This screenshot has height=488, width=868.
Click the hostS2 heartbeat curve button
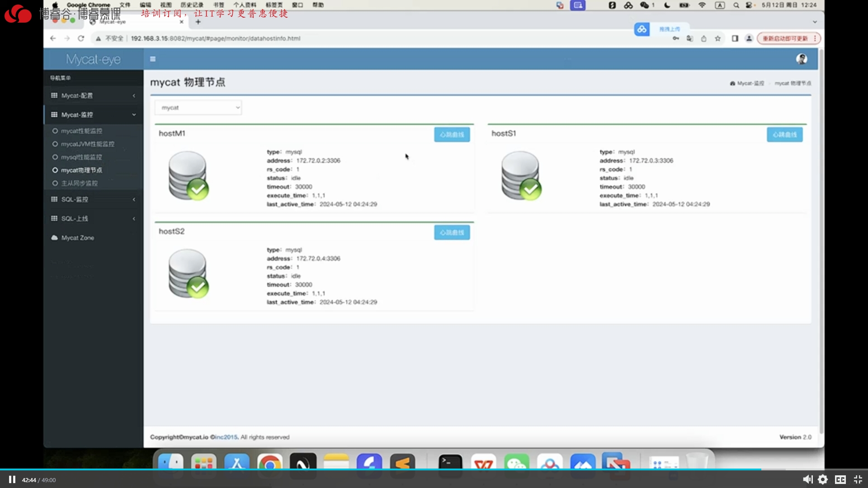pyautogui.click(x=452, y=232)
